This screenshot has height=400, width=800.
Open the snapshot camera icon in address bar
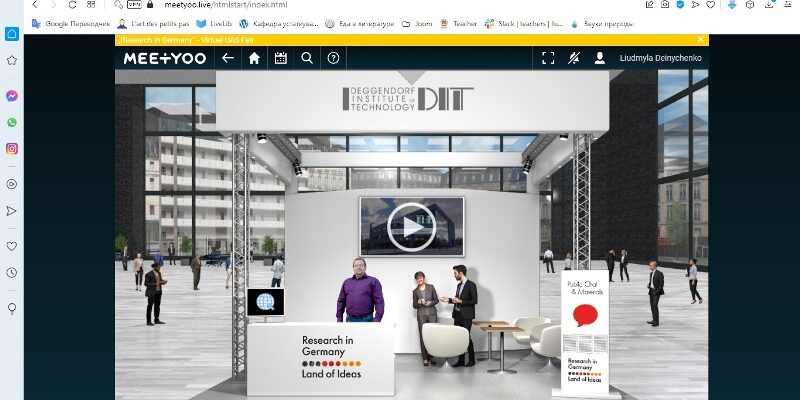(665, 5)
